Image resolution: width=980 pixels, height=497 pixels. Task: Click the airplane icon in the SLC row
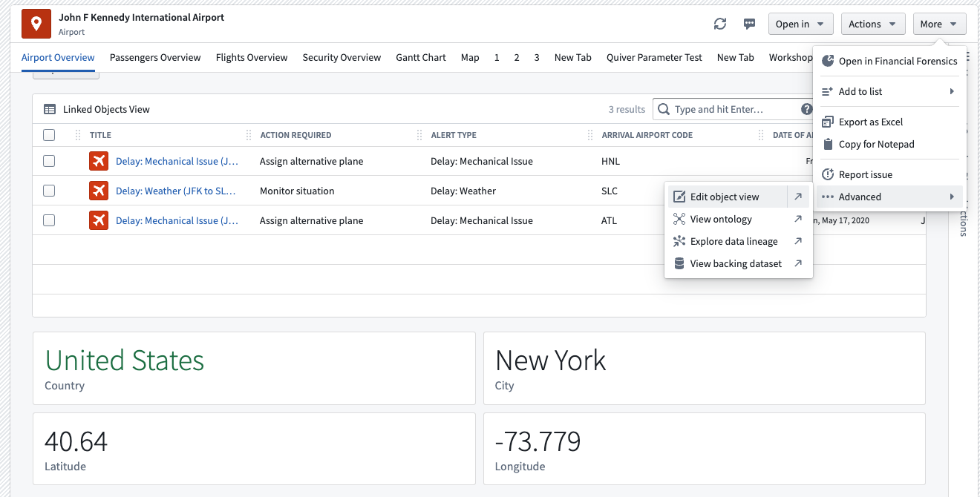coord(99,191)
